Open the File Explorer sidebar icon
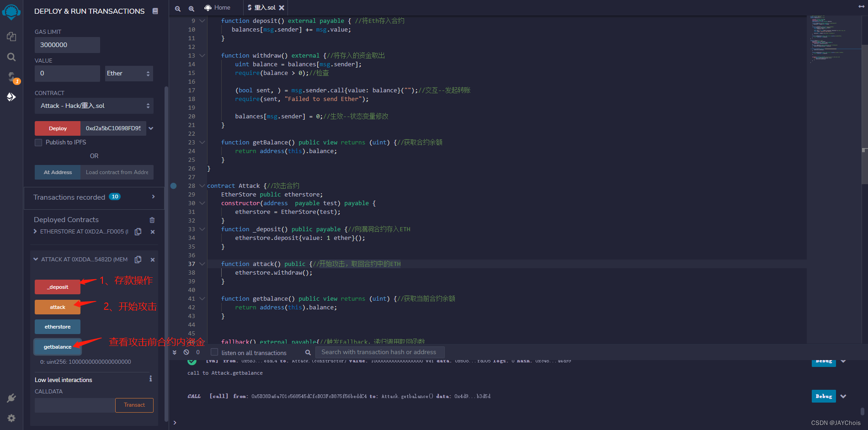 click(11, 37)
